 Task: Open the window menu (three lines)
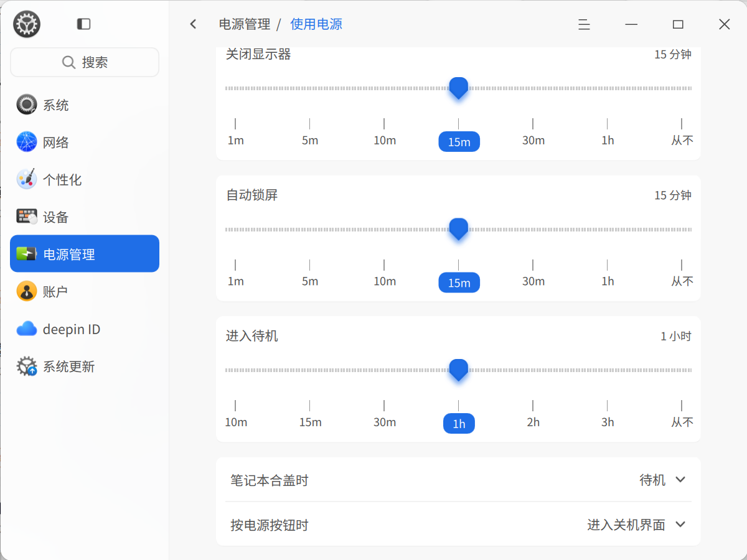584,24
